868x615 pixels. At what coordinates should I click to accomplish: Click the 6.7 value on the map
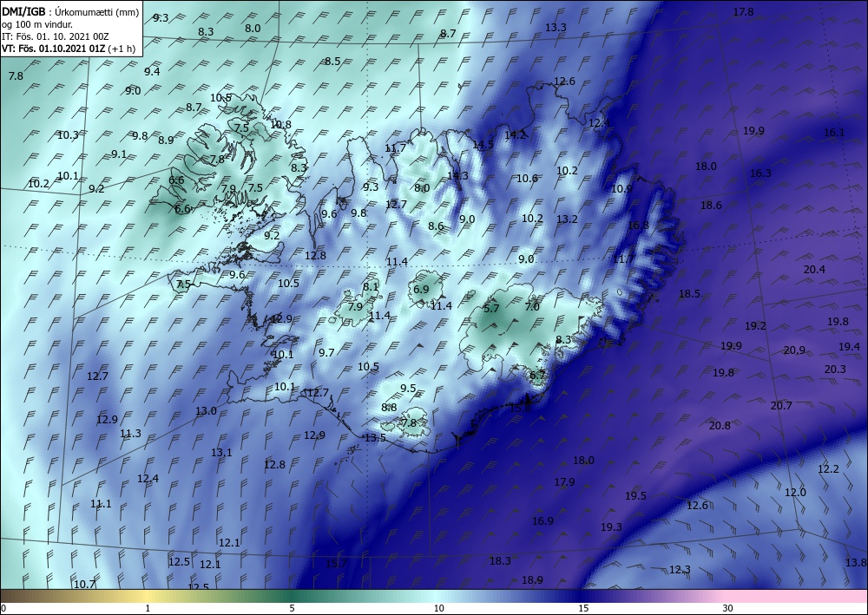click(537, 375)
